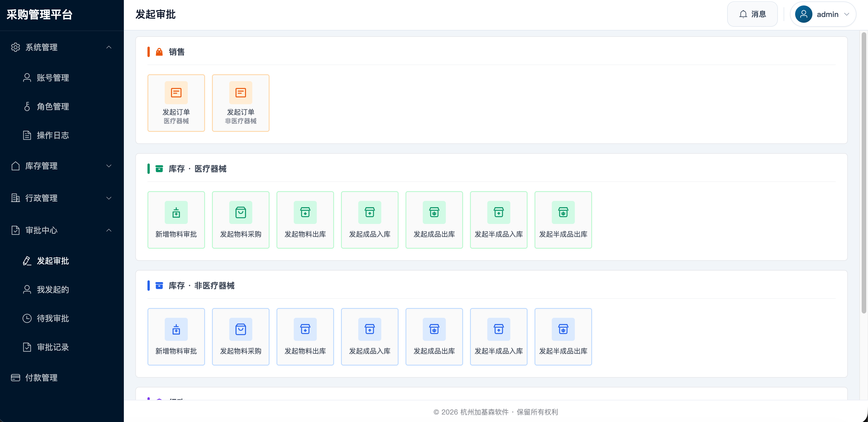Collapse the 系统管理 menu using its chevron
868x422 pixels.
click(109, 47)
